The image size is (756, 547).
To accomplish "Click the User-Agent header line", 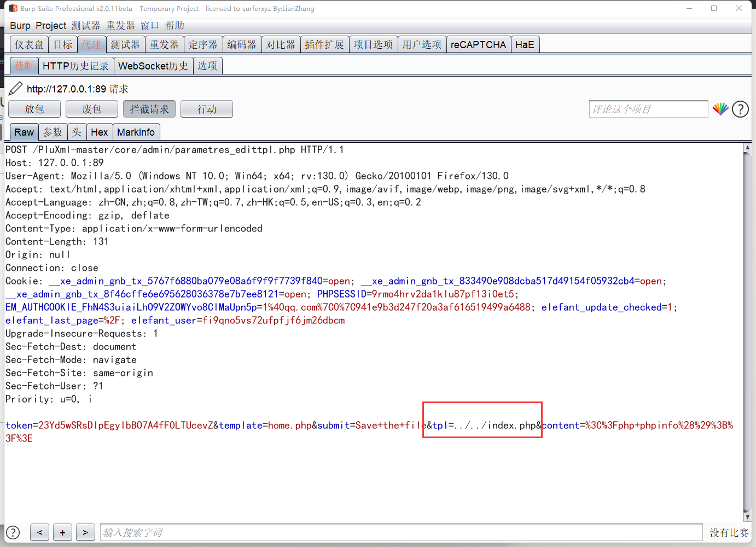I will point(257,176).
